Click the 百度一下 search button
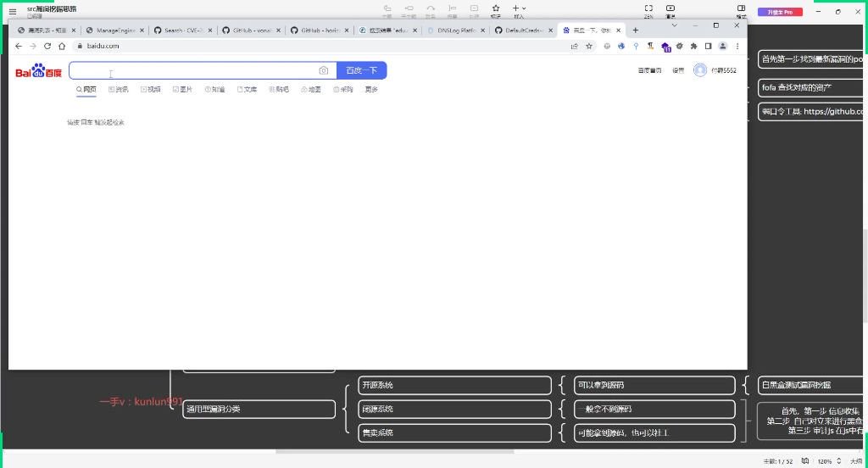Viewport: 868px width, 468px height. (361, 70)
